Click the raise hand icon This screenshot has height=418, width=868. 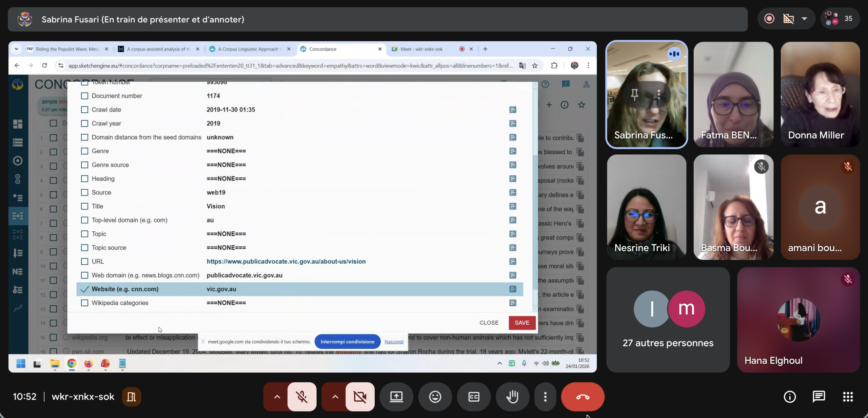[512, 397]
